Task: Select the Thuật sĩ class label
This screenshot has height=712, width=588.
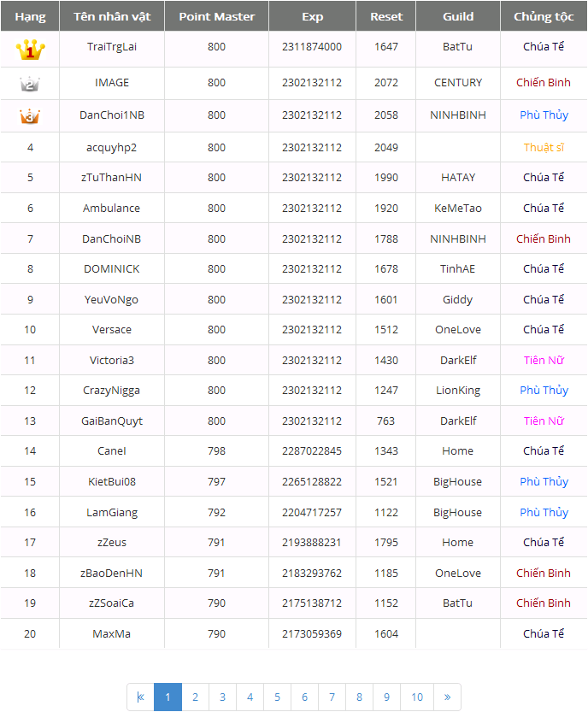Action: [x=544, y=148]
